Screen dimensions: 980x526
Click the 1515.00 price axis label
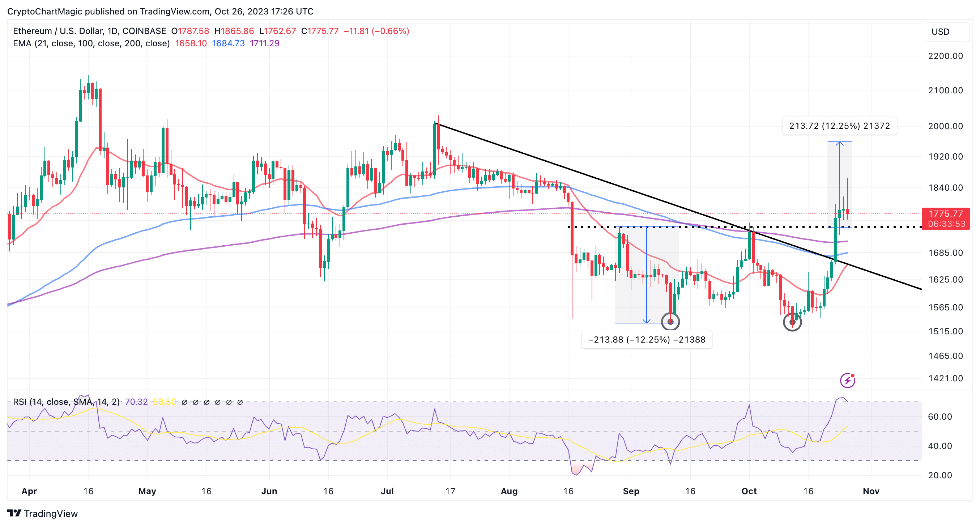945,331
